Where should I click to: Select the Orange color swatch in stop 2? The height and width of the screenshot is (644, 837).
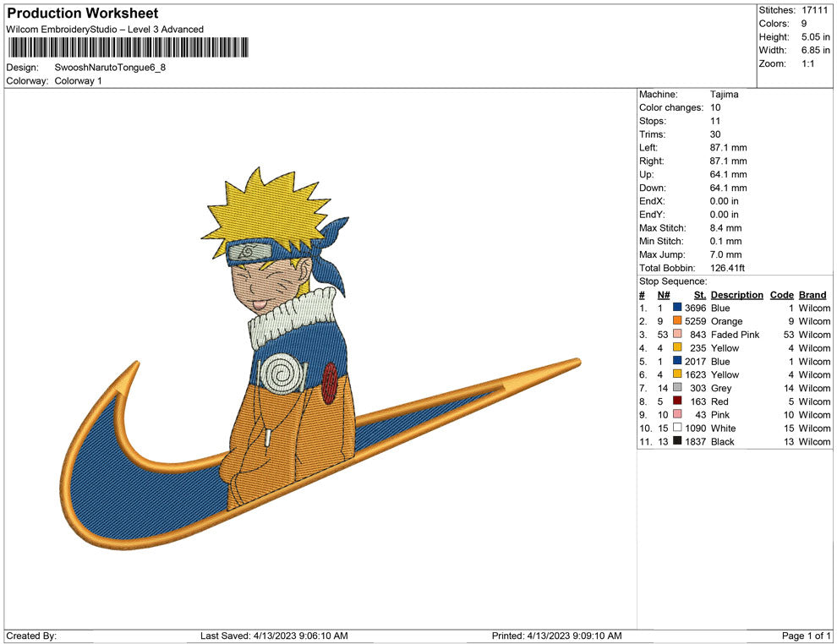pyautogui.click(x=677, y=320)
